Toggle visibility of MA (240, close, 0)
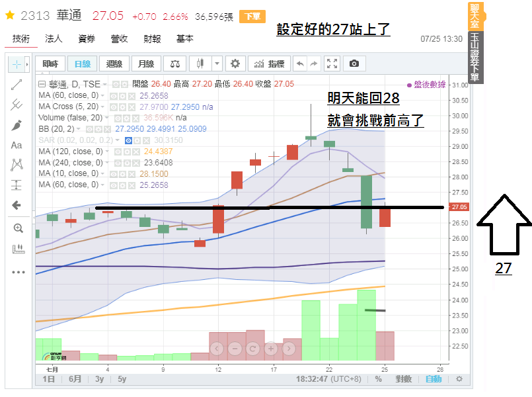Image resolution: width=532 pixels, height=397 pixels. tap(118, 163)
